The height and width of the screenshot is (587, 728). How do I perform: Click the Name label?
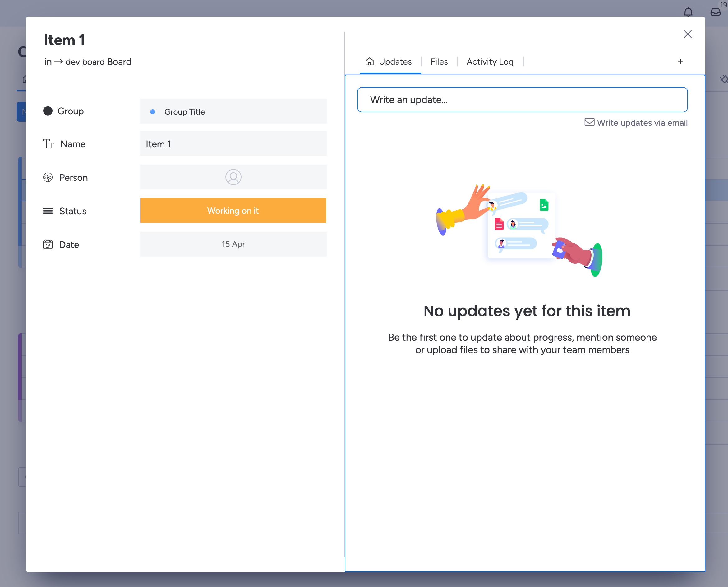coord(73,144)
